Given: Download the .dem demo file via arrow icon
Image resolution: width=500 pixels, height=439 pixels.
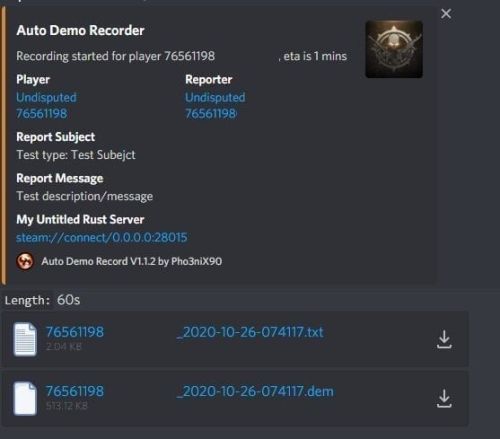Looking at the screenshot, I should 444,399.
